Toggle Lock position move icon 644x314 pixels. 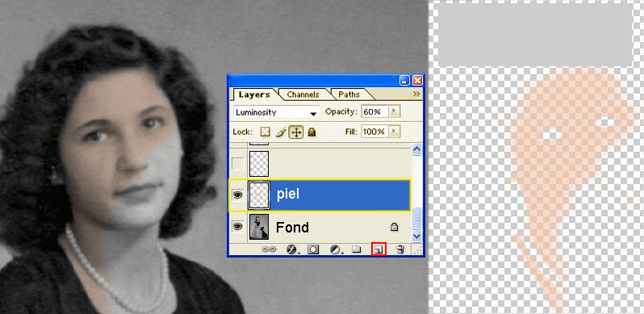tap(296, 132)
